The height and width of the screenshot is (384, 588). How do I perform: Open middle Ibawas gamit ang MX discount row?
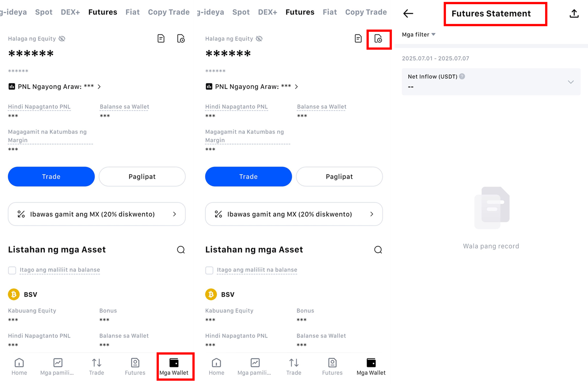pyautogui.click(x=294, y=214)
